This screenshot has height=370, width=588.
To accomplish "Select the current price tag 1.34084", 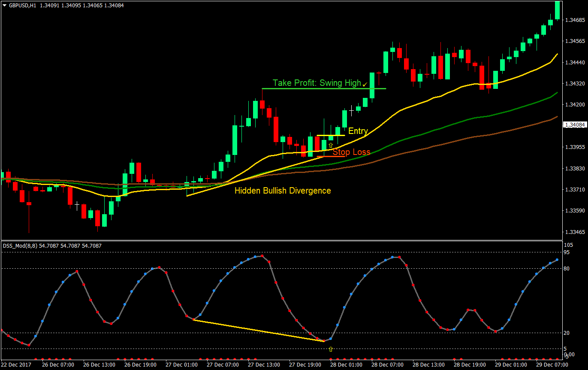I will [x=576, y=125].
